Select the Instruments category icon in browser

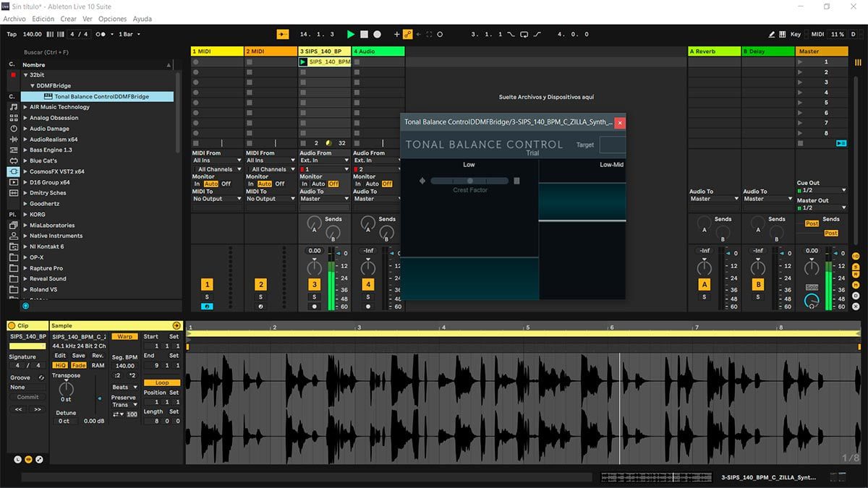tap(14, 129)
